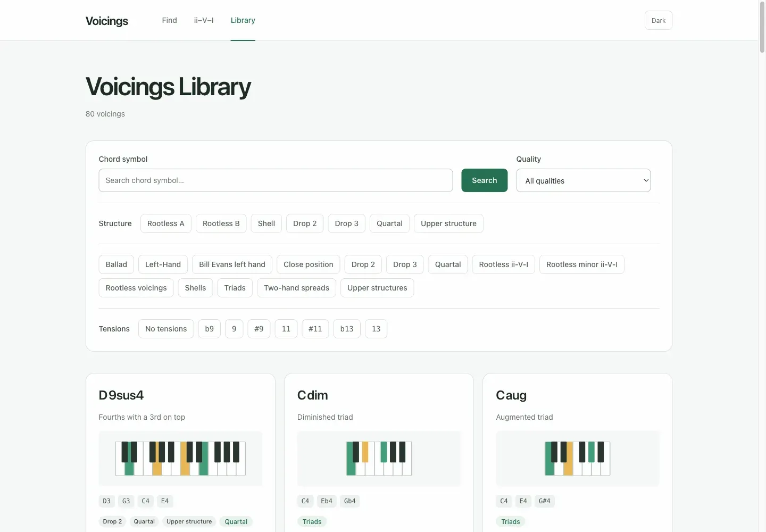
Task: Click the Caug piano keyboard diagram
Action: pyautogui.click(x=577, y=459)
